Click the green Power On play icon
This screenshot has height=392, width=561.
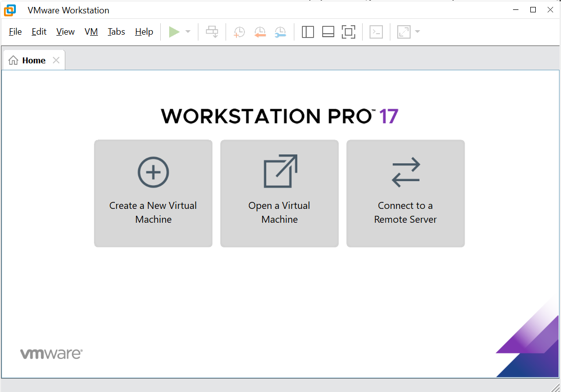coord(174,32)
